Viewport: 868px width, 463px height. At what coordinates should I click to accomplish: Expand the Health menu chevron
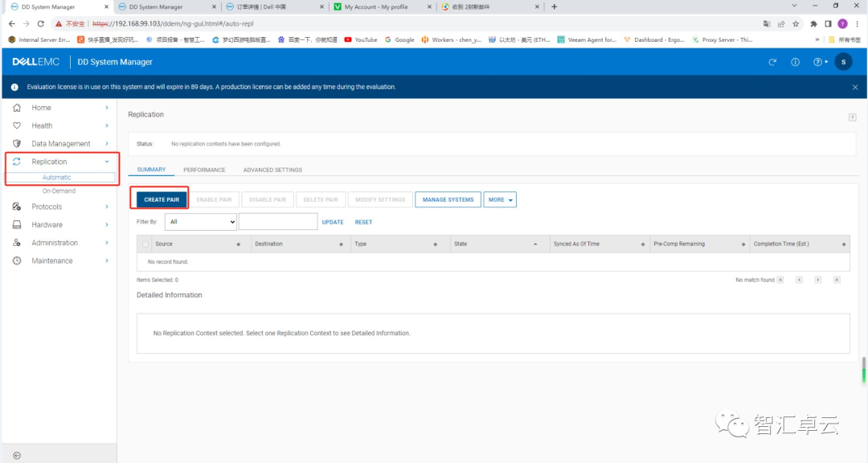[x=107, y=125]
